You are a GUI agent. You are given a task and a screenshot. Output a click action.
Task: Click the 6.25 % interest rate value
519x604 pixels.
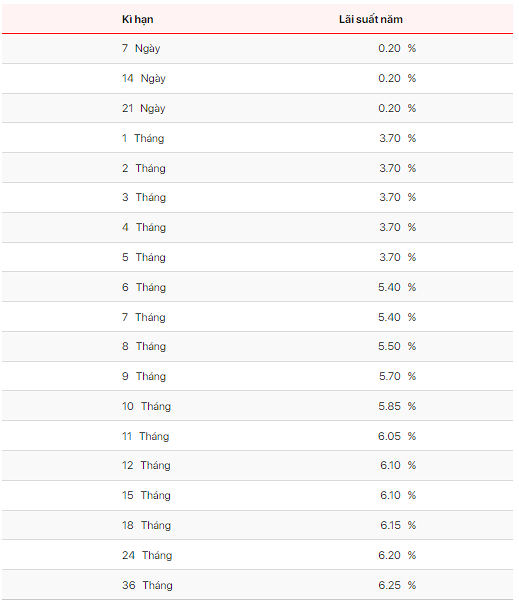(397, 586)
